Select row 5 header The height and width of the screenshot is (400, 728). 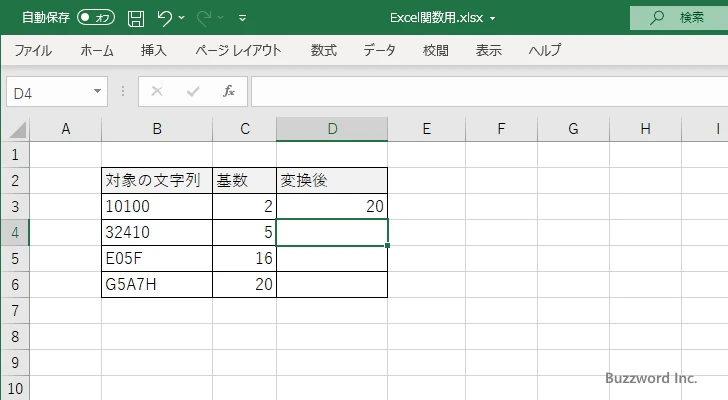pyautogui.click(x=15, y=258)
